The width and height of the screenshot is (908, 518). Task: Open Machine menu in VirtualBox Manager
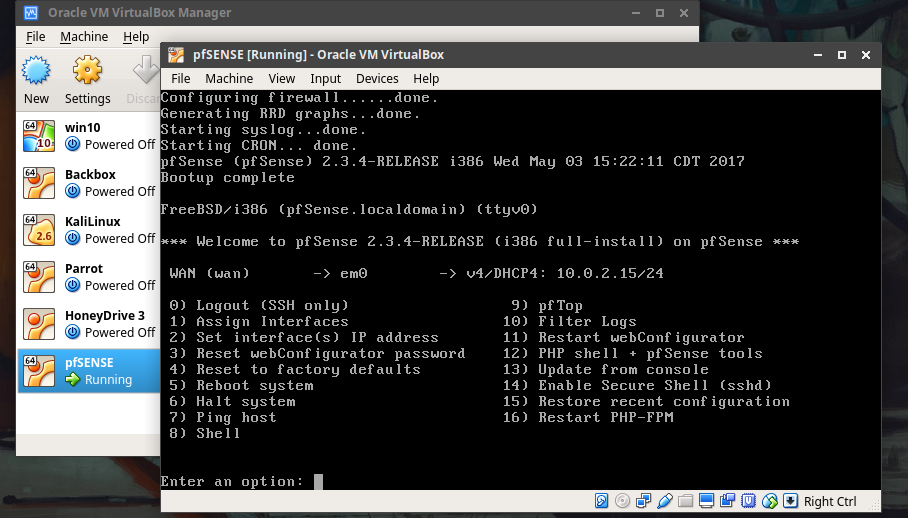(84, 36)
